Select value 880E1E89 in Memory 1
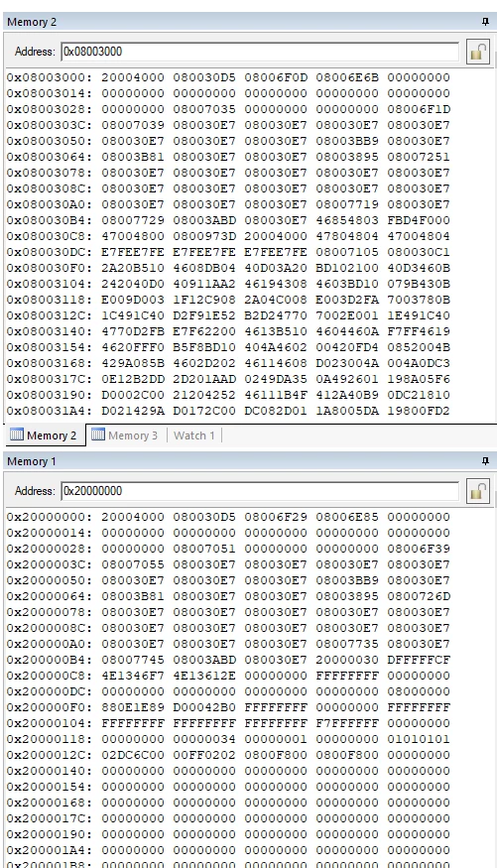 (x=133, y=707)
